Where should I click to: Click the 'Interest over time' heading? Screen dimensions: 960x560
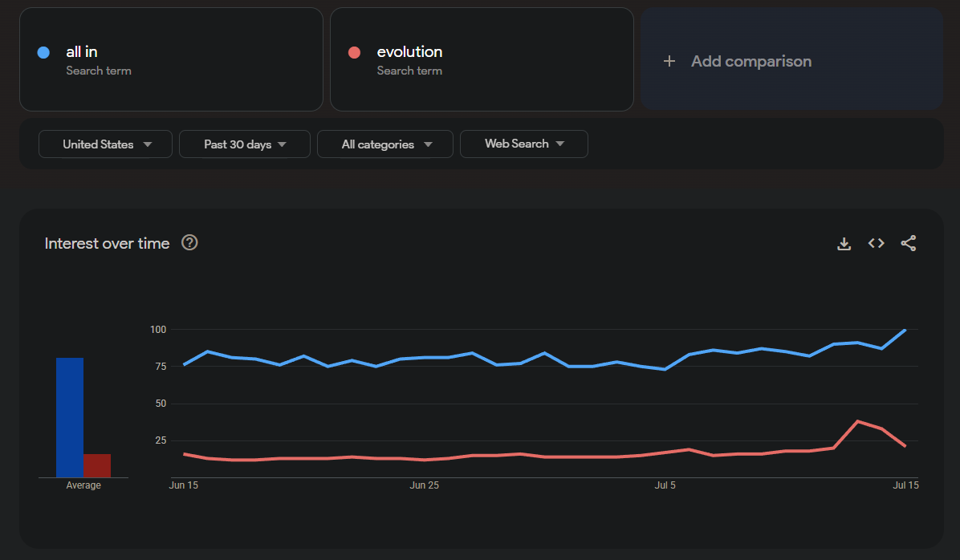107,244
